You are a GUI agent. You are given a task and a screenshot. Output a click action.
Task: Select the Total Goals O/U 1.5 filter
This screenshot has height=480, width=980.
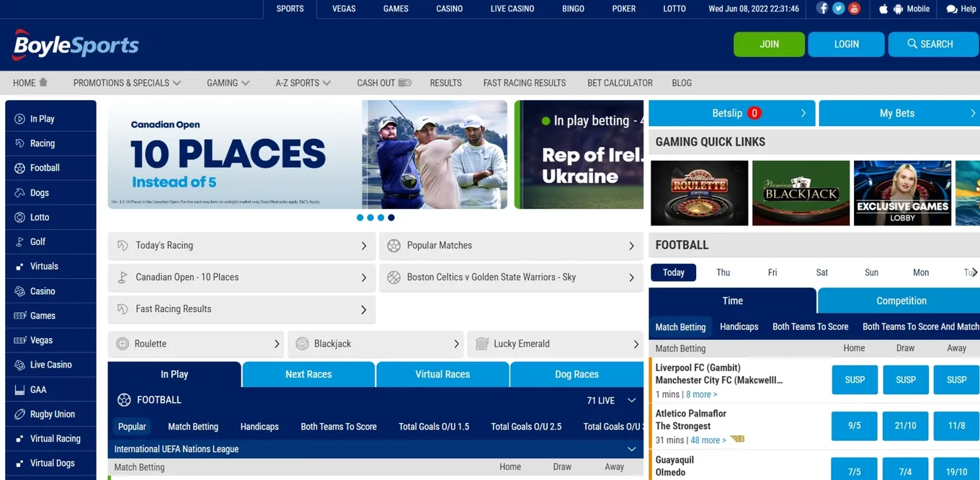[x=434, y=427]
